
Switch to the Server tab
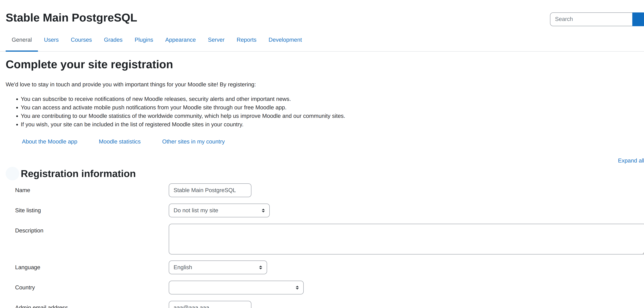216,40
